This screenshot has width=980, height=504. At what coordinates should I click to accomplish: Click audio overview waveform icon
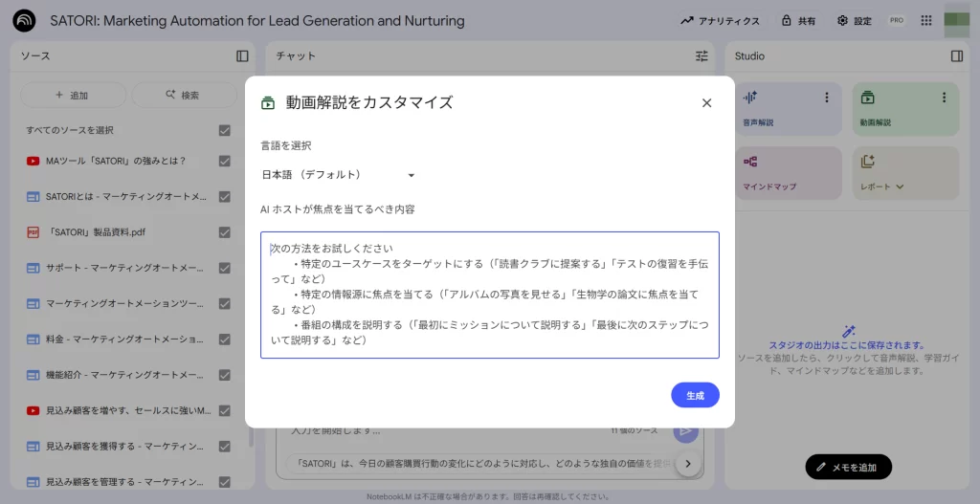click(x=750, y=98)
